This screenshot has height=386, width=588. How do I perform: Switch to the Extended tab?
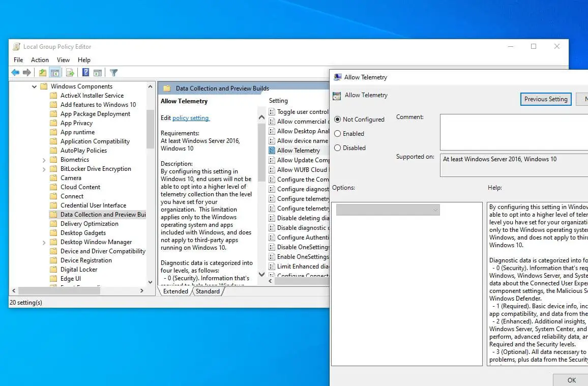(175, 291)
